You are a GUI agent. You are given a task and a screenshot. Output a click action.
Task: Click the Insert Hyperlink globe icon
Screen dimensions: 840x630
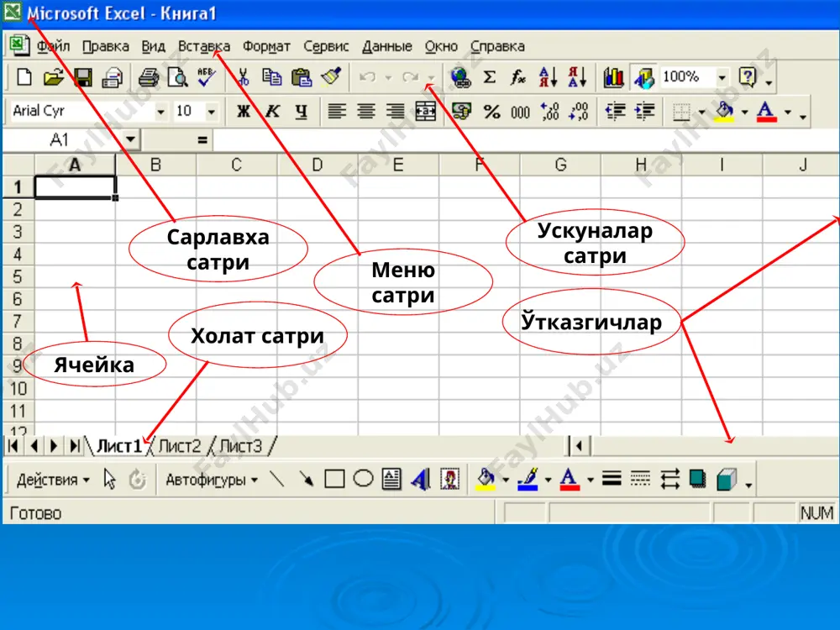pos(460,77)
